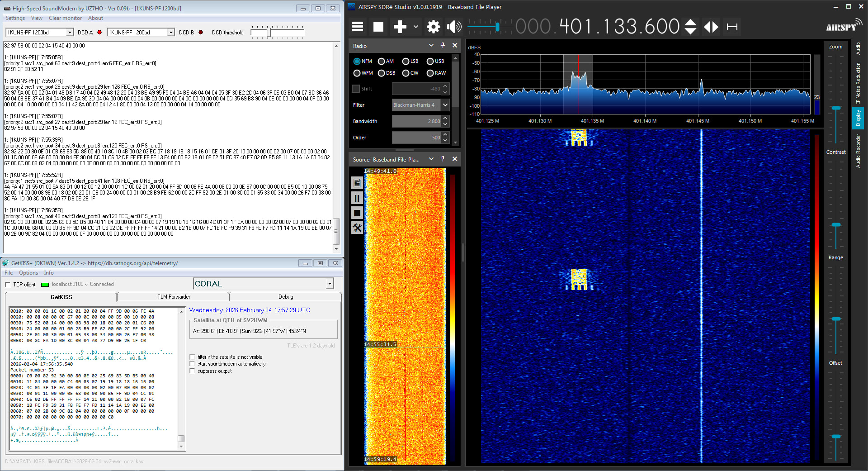Stop playback with the square stop button
Screen dimensions: 868x471
[378, 27]
